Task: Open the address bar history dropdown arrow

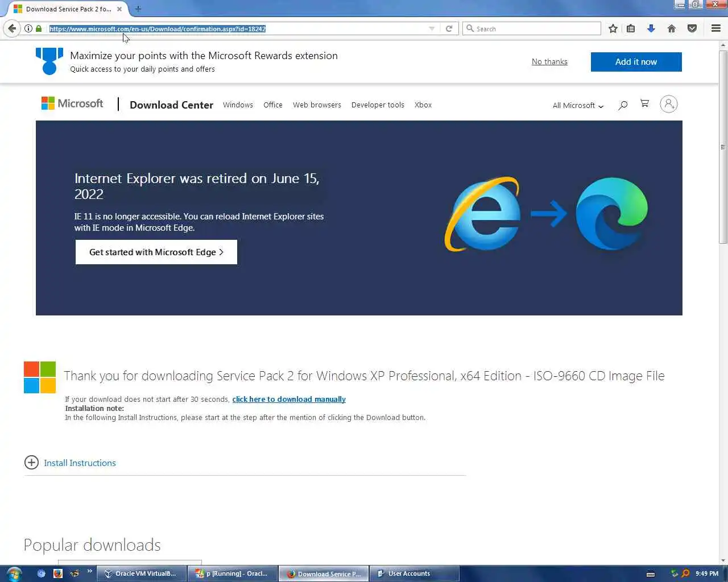Action: click(432, 28)
